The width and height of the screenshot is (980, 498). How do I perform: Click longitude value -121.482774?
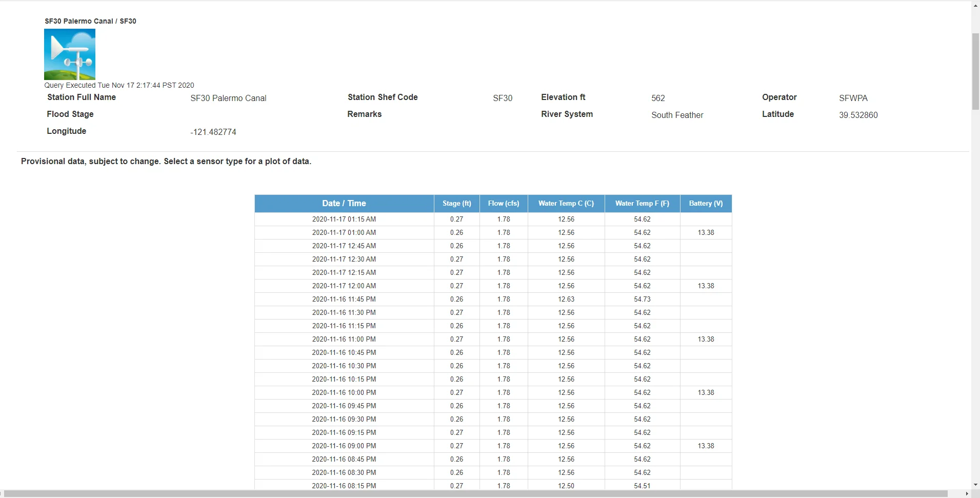pyautogui.click(x=213, y=132)
